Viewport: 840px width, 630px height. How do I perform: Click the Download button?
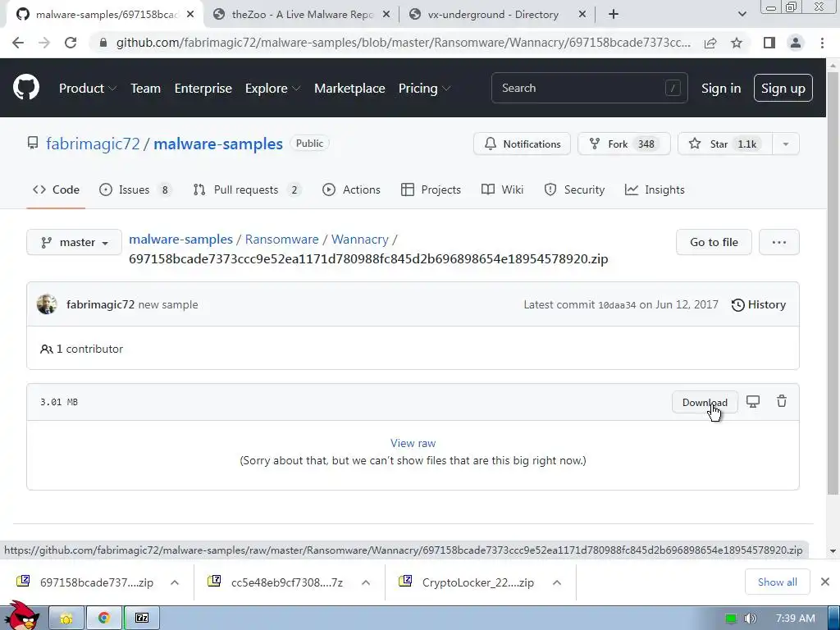tap(705, 402)
